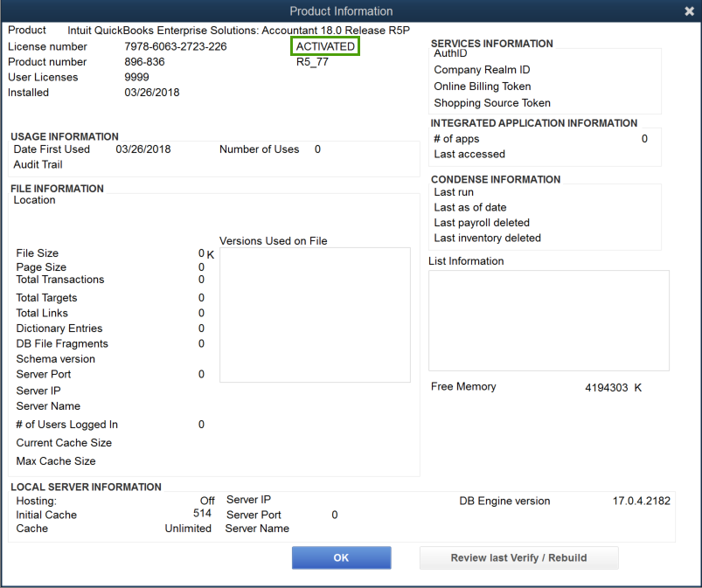The width and height of the screenshot is (702, 588).
Task: Click the Total Targets label
Action: coord(46,298)
